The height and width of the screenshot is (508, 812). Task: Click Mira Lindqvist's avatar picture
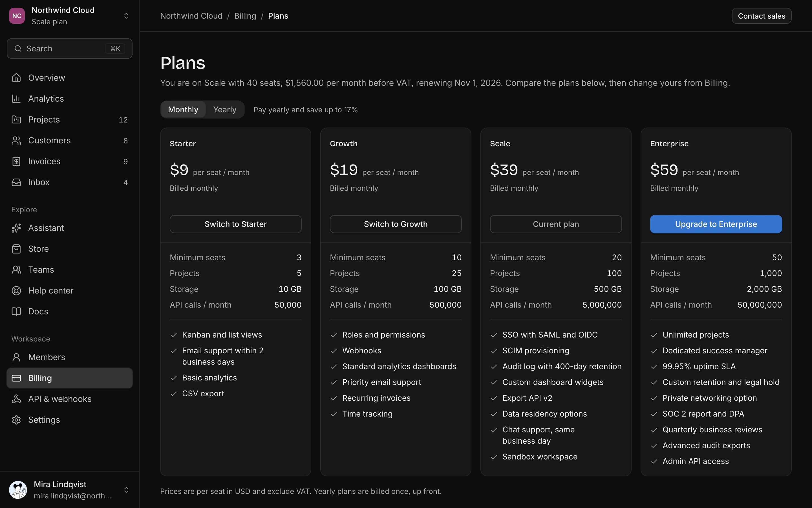(18, 490)
